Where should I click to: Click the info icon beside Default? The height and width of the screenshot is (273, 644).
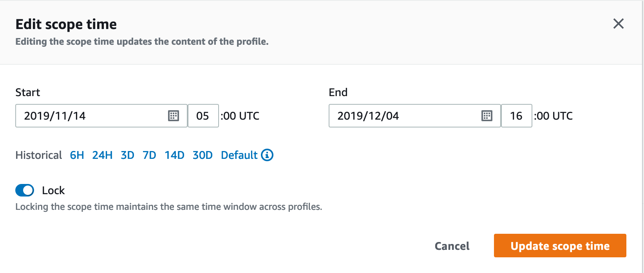coord(267,155)
